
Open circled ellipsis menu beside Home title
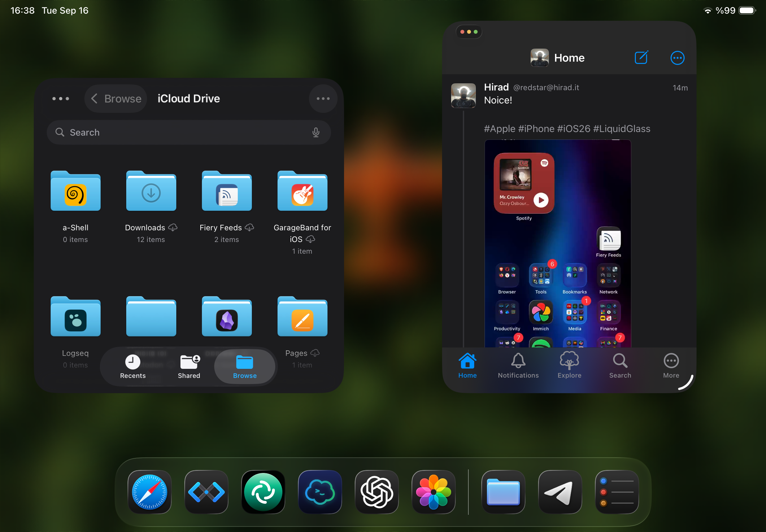tap(677, 58)
